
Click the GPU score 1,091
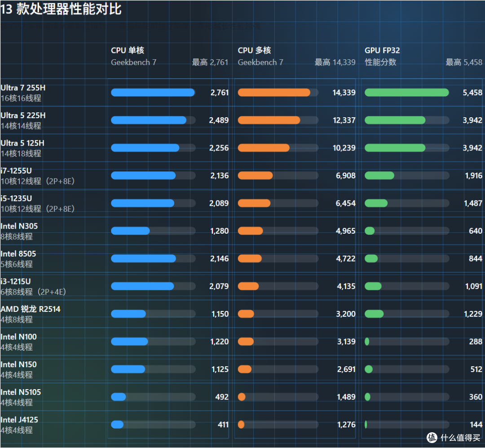coord(474,286)
